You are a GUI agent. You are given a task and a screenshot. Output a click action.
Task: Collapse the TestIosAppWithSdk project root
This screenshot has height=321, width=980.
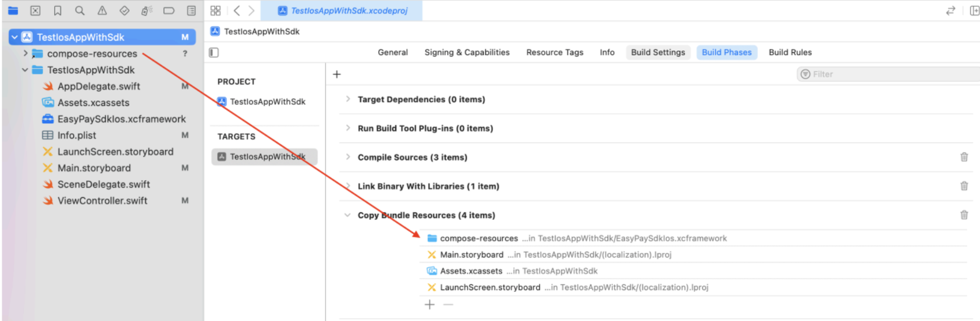click(15, 37)
